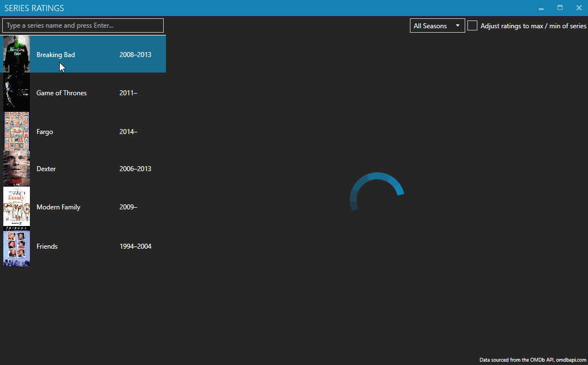Viewport: 588px width, 365px height.
Task: Click the Game of Thrones series title
Action: (x=61, y=93)
